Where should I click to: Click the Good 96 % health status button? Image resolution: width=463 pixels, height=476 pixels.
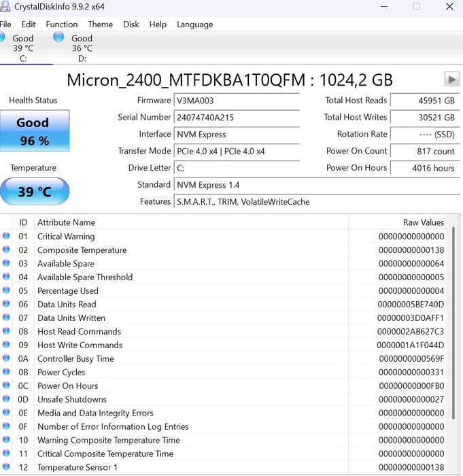35,131
